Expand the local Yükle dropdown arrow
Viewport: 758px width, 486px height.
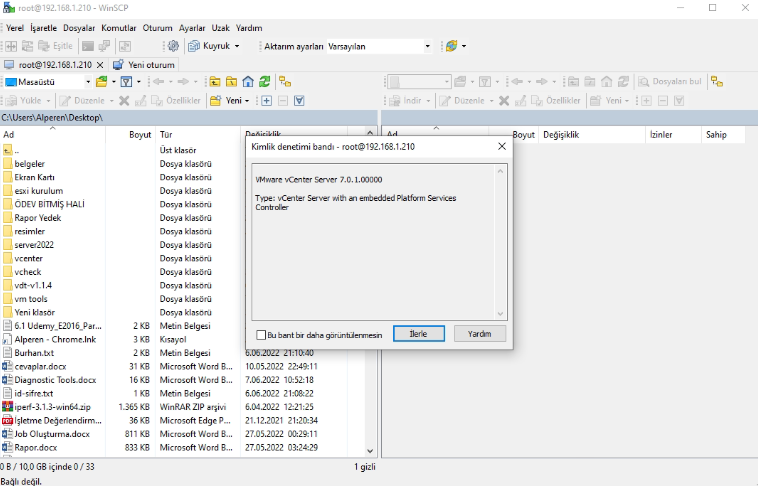coord(48,101)
